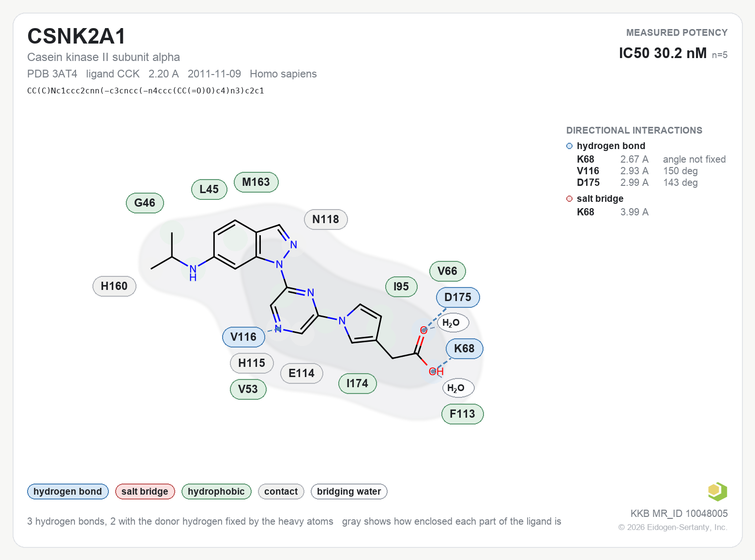Click the Eidogen-Sertanty copyright notice
The width and height of the screenshot is (755, 560).
673,527
